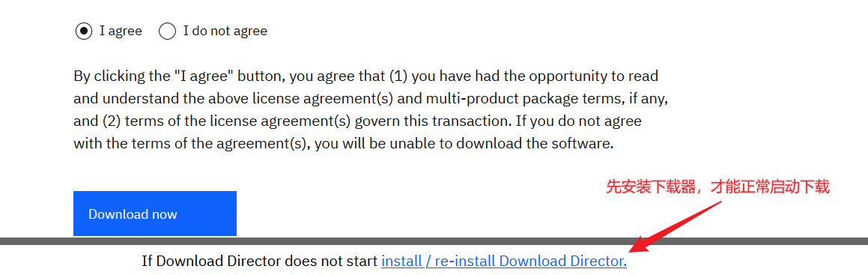The image size is (868, 275).
Task: Click the "I agree" label text
Action: point(121,31)
